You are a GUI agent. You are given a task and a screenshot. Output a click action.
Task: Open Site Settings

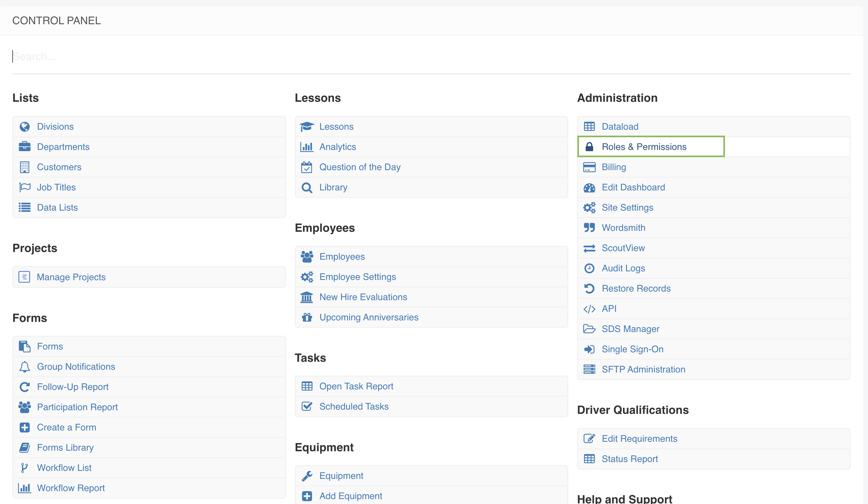627,208
